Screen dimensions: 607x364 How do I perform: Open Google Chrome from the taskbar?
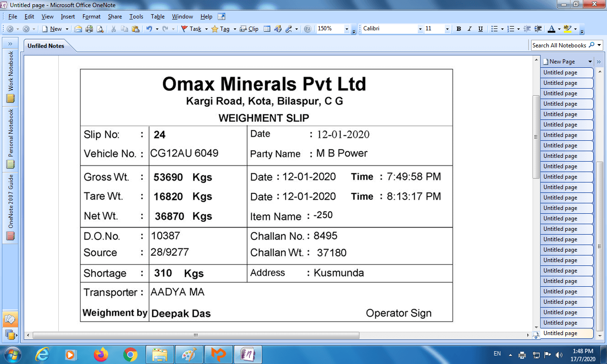tap(130, 355)
